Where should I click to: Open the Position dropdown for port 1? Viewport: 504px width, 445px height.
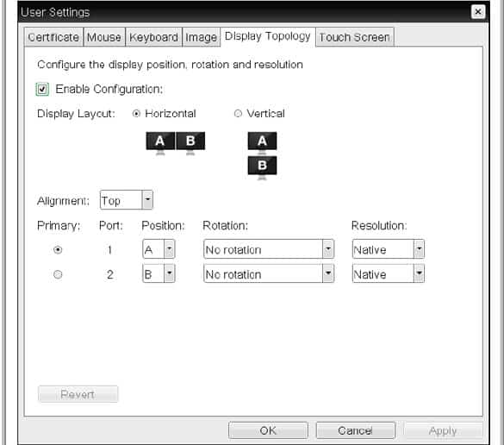pyautogui.click(x=159, y=248)
